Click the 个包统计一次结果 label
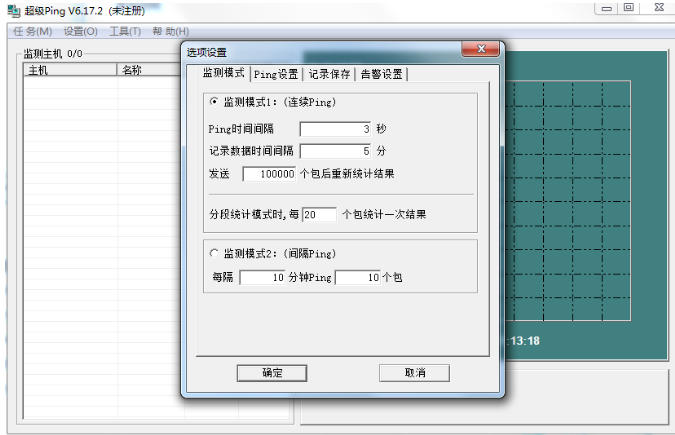Screen dimensions: 675x435 [384, 214]
